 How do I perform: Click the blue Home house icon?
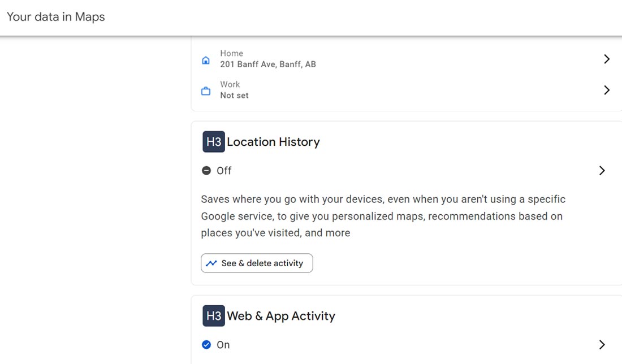click(206, 60)
